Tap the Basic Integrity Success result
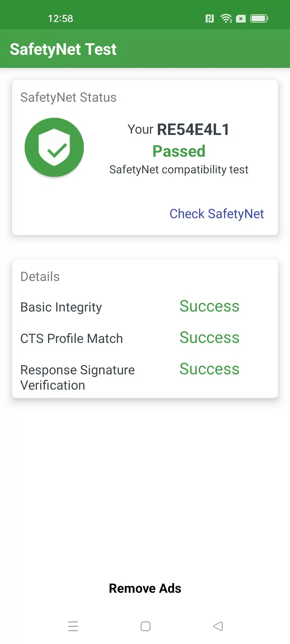 click(209, 306)
